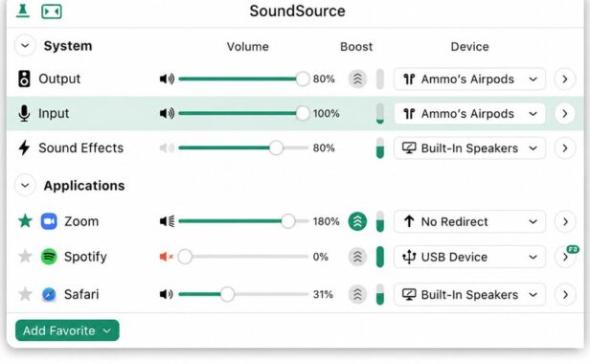Click the Device column header

(469, 47)
